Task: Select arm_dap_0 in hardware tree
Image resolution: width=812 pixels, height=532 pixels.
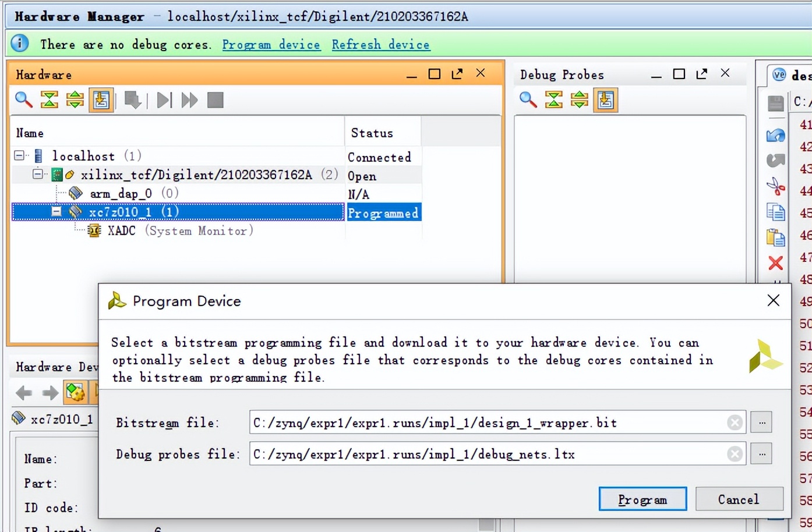Action: coord(121,193)
